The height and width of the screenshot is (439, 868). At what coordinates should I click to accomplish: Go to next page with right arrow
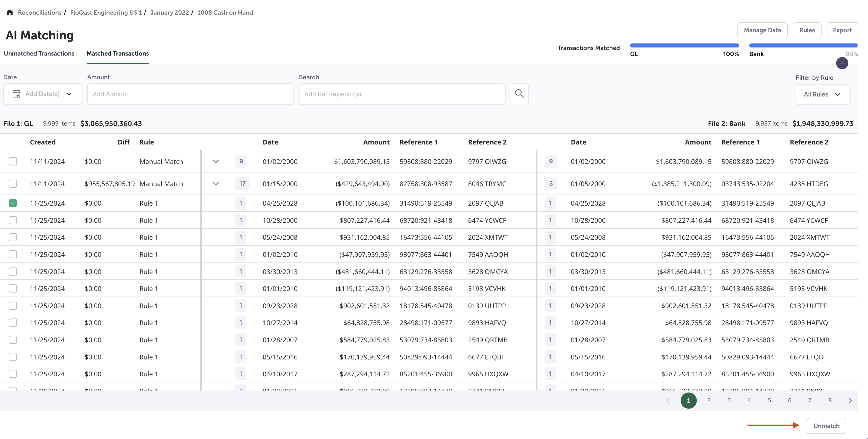coord(850,400)
